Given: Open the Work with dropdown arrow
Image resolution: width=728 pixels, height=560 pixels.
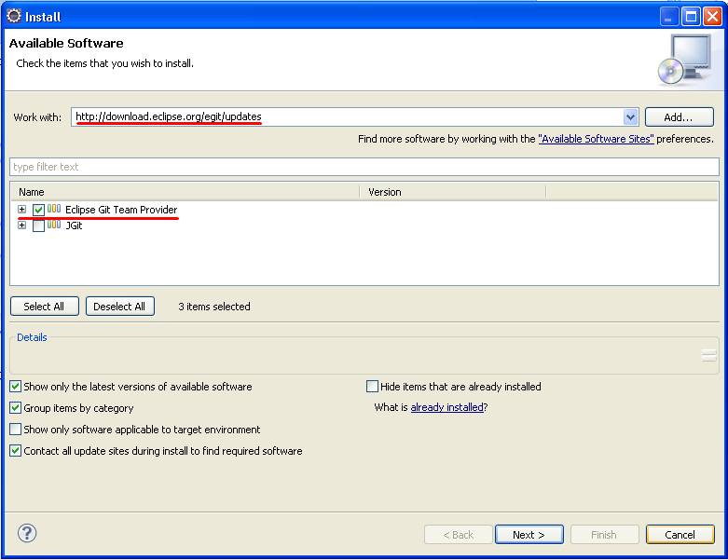Looking at the screenshot, I should tap(630, 116).
